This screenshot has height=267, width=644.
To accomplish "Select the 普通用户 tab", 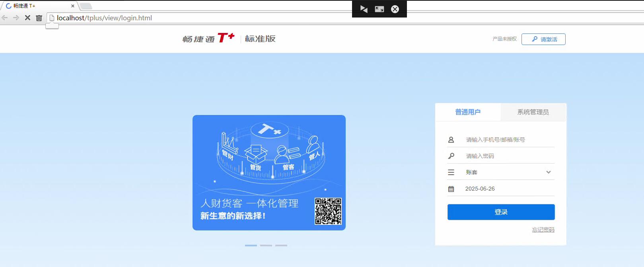I will coord(468,112).
